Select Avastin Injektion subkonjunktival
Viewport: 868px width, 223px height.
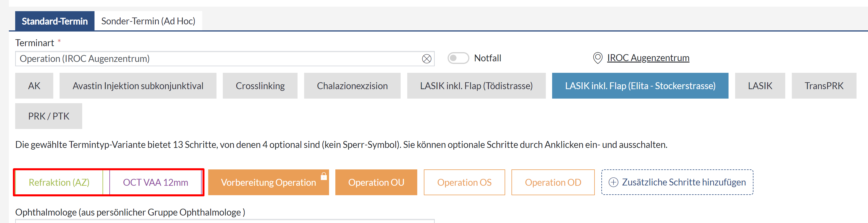click(x=138, y=86)
